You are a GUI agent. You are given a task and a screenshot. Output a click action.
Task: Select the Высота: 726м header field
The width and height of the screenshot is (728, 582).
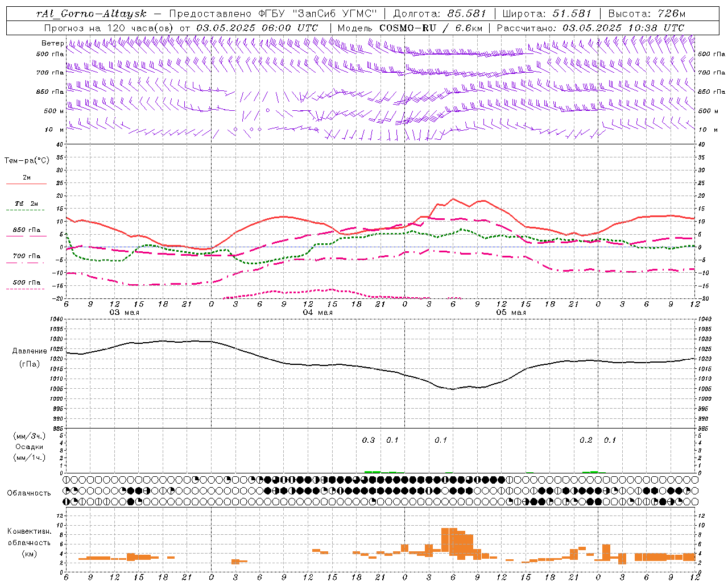coord(647,14)
